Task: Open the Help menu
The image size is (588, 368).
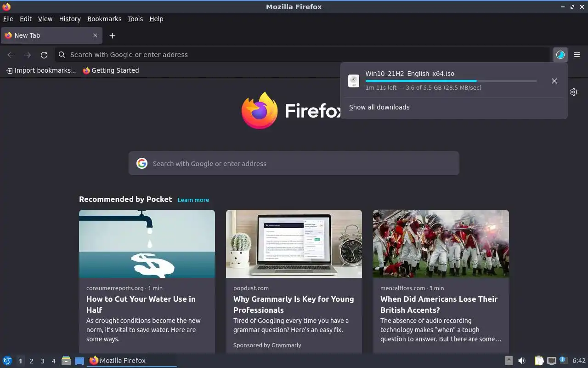Action: click(x=156, y=19)
